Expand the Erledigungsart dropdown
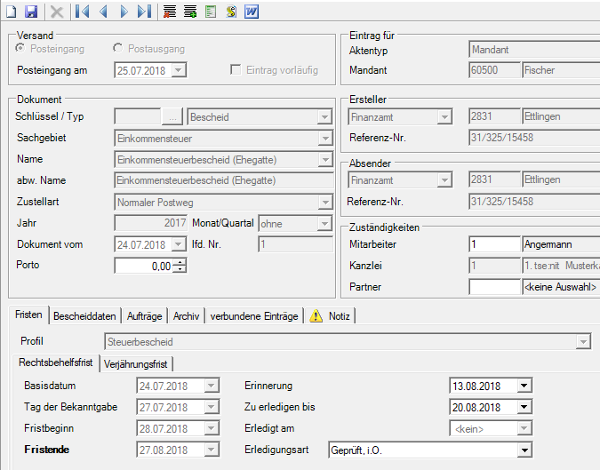600x470 pixels. click(x=524, y=450)
